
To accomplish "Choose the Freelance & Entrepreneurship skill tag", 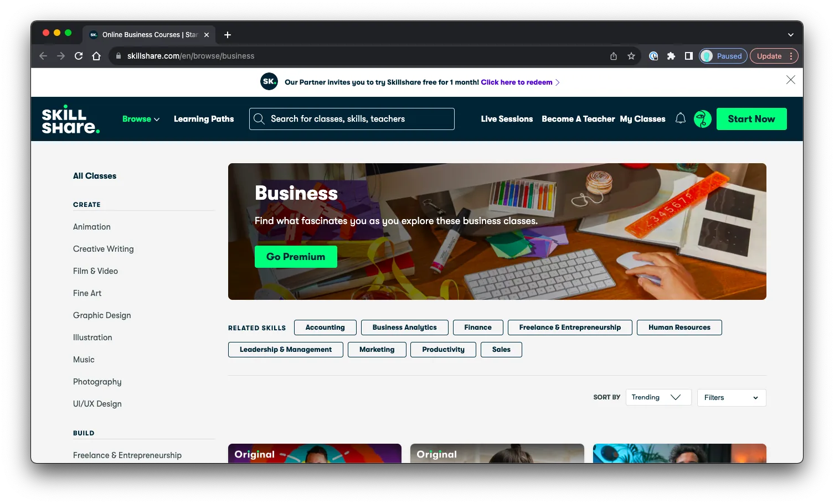I will tap(570, 328).
